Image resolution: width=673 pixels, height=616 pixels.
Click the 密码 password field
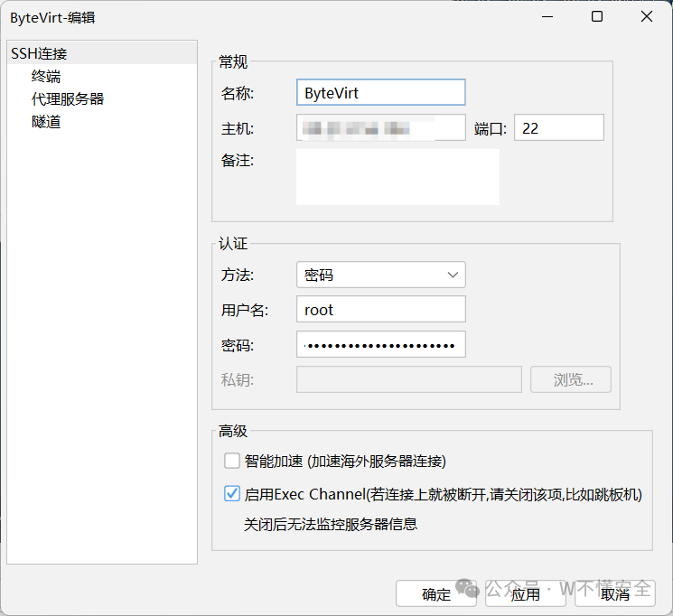point(380,344)
